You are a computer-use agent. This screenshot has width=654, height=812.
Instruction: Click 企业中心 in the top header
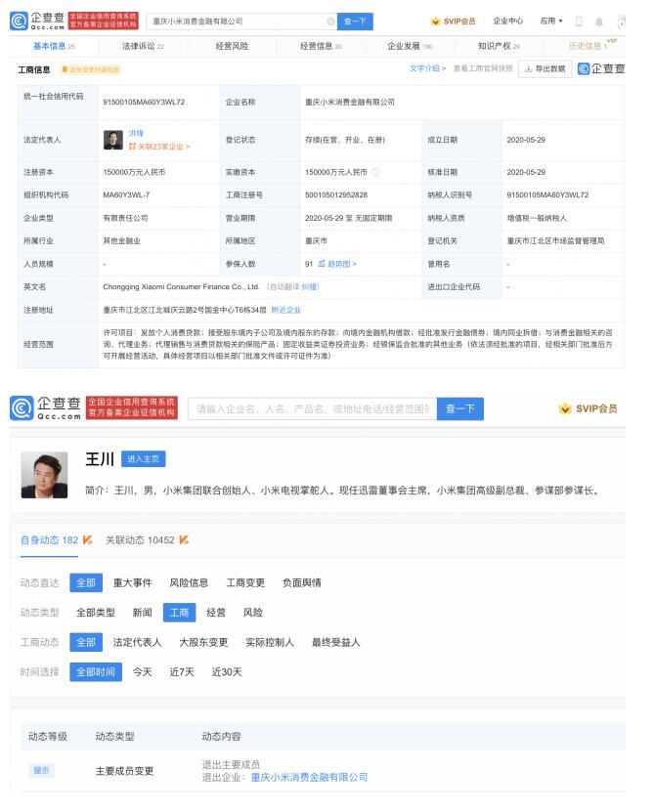coord(508,21)
